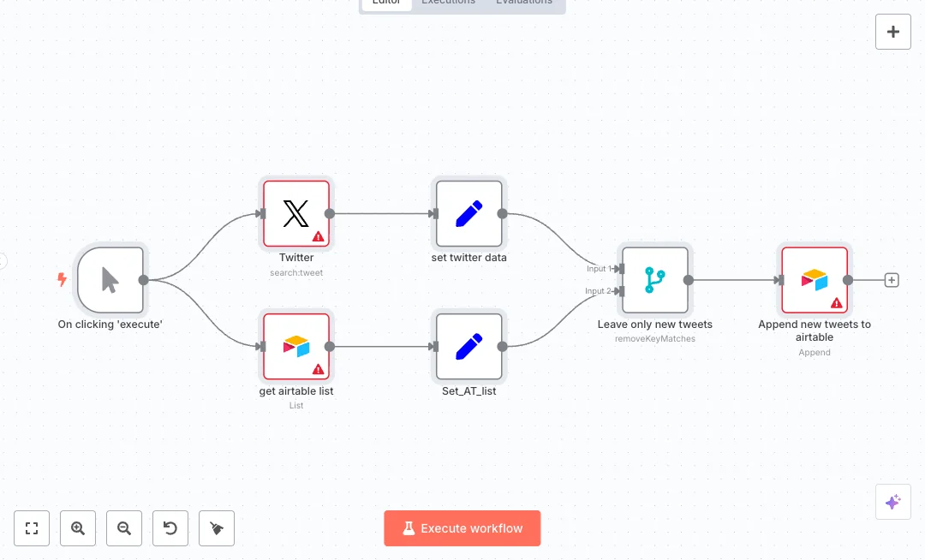Fit the workflow to view

pyautogui.click(x=32, y=528)
